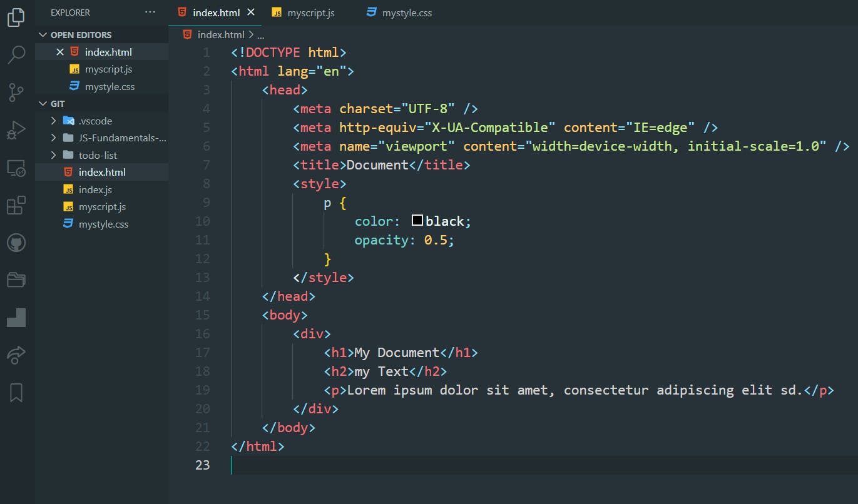Click the closing html tag on line 22
This screenshot has height=504, width=858.
pos(258,446)
